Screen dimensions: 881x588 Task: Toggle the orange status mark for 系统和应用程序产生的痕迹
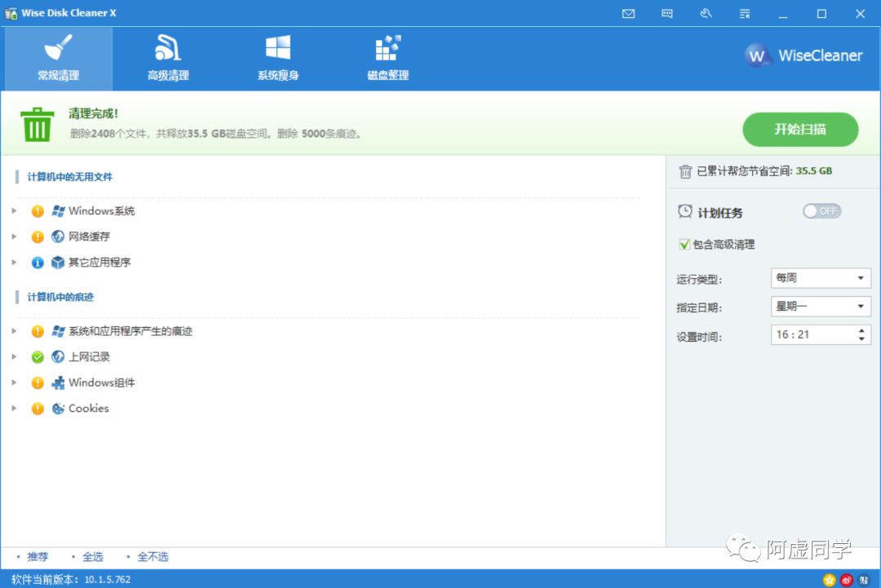click(x=38, y=331)
